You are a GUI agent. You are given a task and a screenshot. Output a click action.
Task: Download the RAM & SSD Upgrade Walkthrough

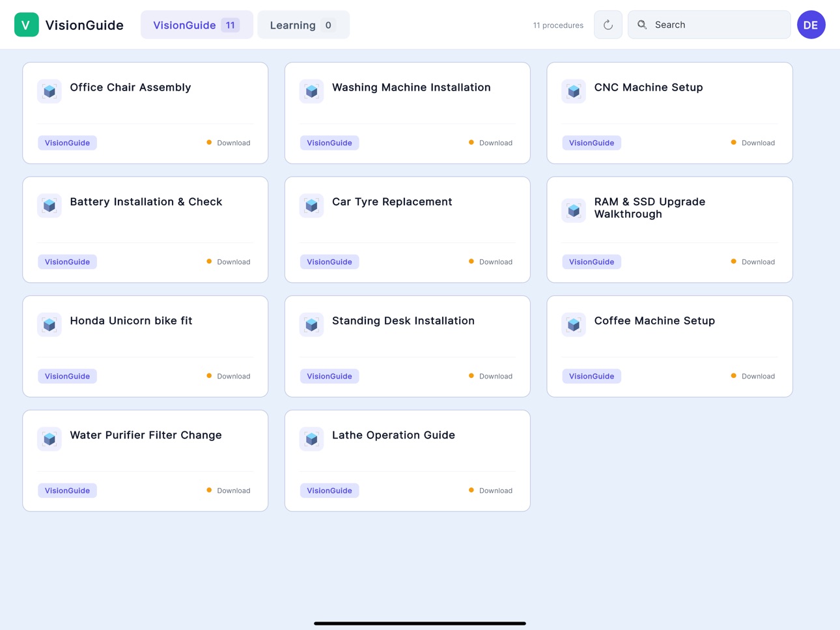pos(753,262)
